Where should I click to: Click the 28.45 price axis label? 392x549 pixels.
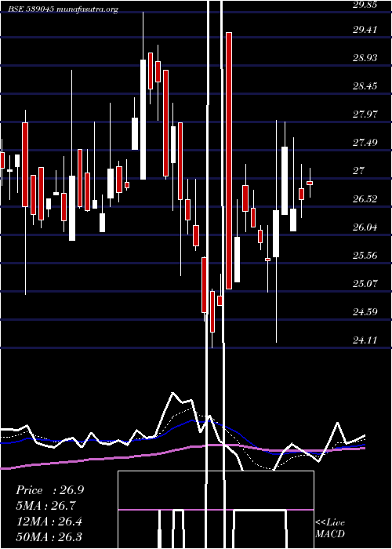(365, 86)
